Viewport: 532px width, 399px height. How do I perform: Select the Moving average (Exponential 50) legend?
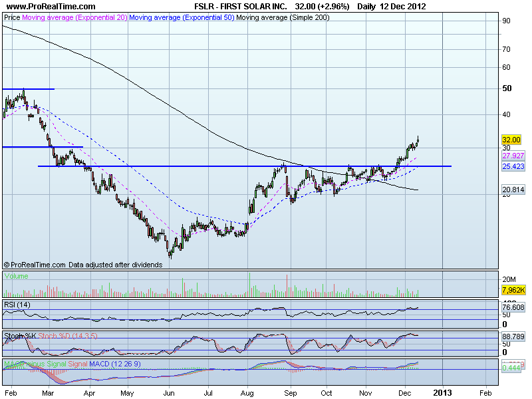click(182, 17)
